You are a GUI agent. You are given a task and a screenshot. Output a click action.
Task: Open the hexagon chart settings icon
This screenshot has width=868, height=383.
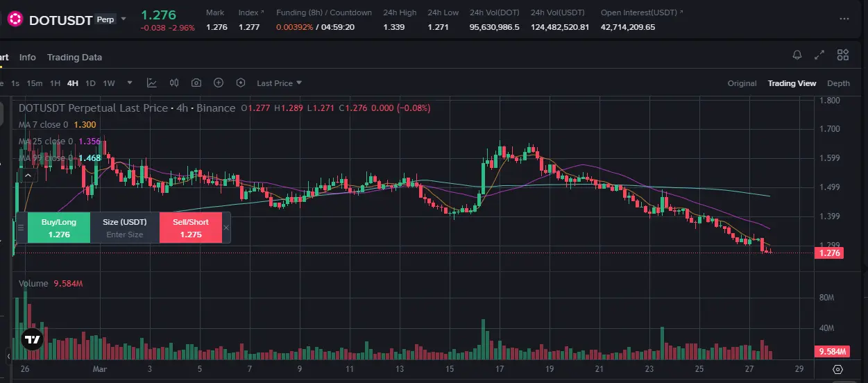[x=241, y=83]
